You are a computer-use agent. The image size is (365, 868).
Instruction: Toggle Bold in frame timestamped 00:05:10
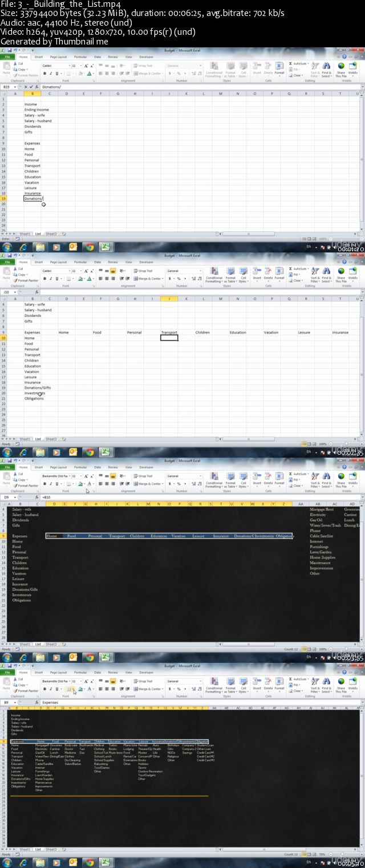tap(44, 689)
